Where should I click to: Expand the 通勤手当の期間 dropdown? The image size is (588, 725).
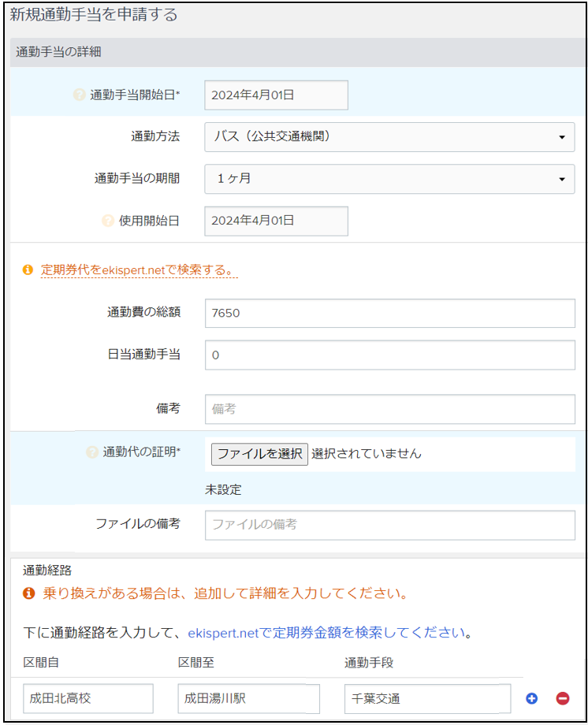click(389, 179)
